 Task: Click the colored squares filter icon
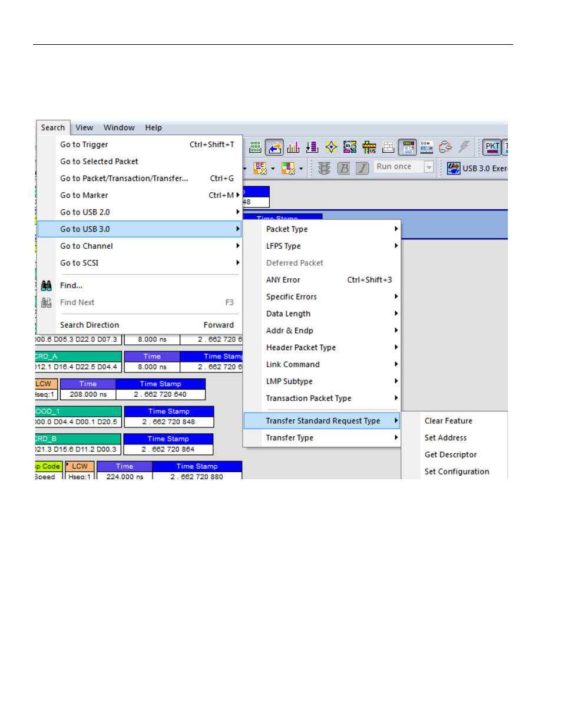pos(288,168)
